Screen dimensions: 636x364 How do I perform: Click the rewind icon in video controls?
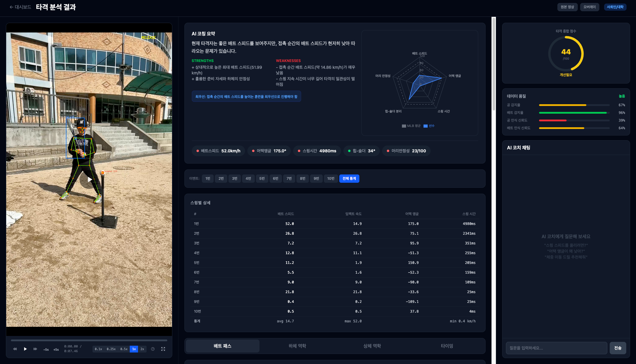[x=15, y=349]
